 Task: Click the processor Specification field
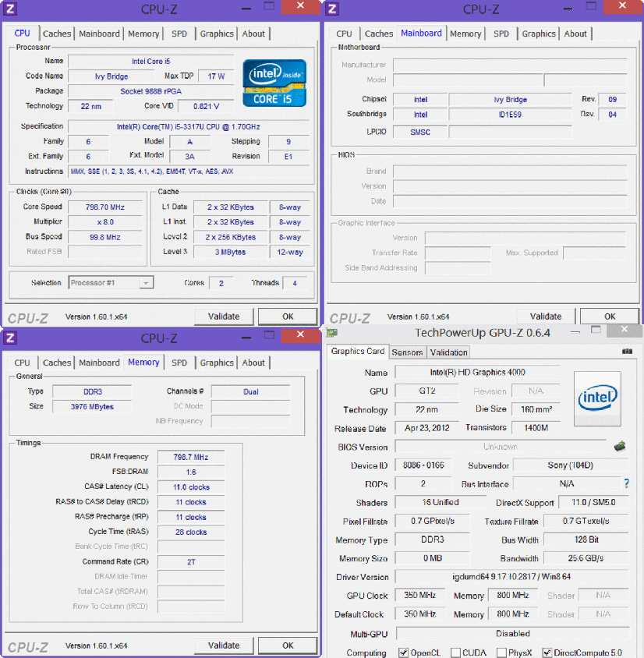[x=189, y=127]
